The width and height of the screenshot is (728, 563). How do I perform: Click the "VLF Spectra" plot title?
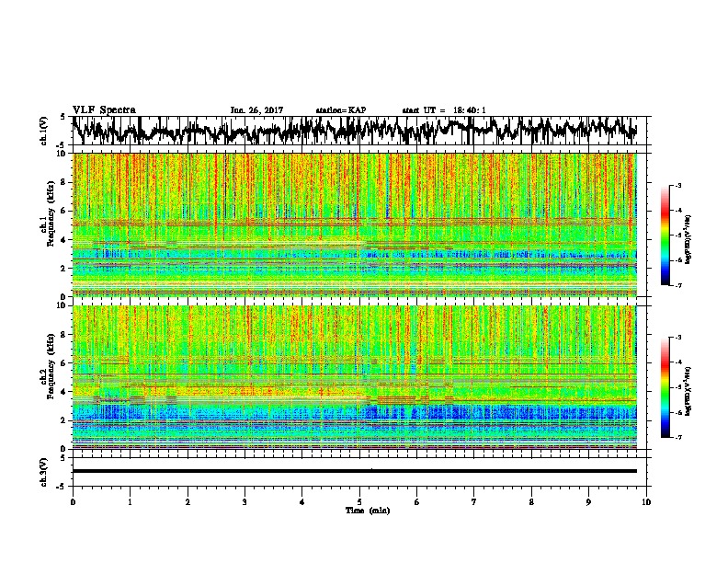point(104,110)
